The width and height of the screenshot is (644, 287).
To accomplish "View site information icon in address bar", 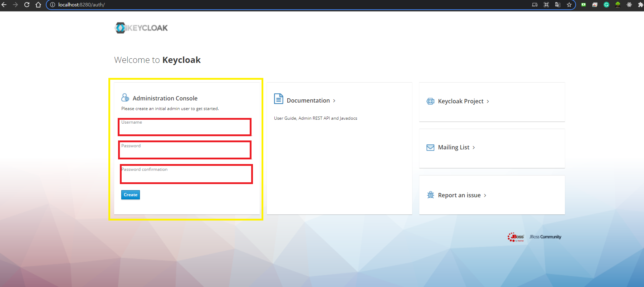I will (53, 5).
